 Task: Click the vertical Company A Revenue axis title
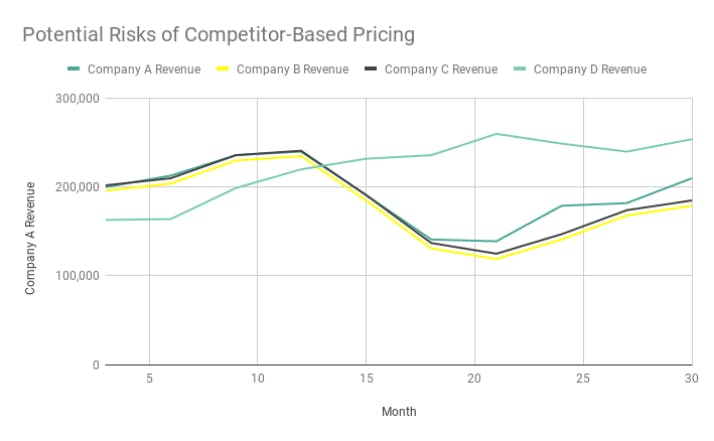tap(30, 238)
